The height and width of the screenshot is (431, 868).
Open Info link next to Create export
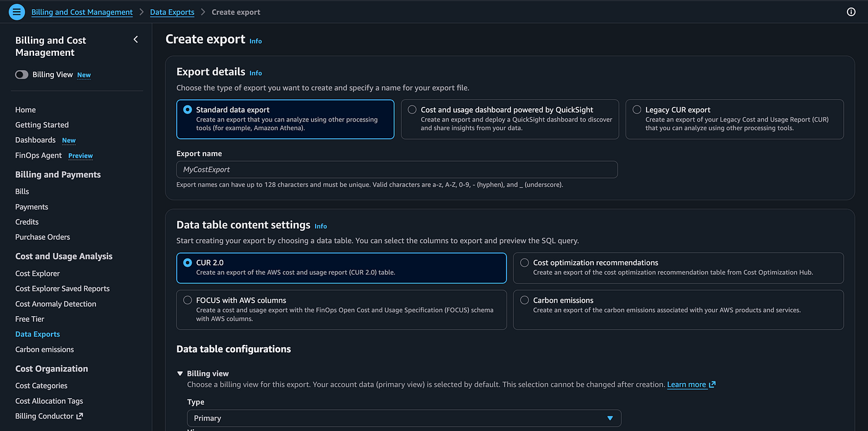click(255, 41)
